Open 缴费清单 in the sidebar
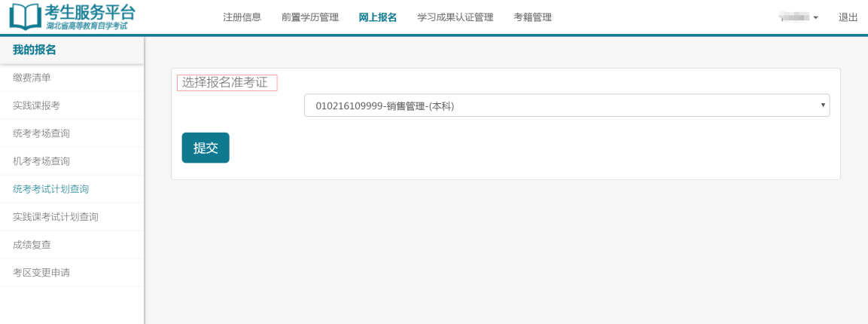 coord(32,78)
